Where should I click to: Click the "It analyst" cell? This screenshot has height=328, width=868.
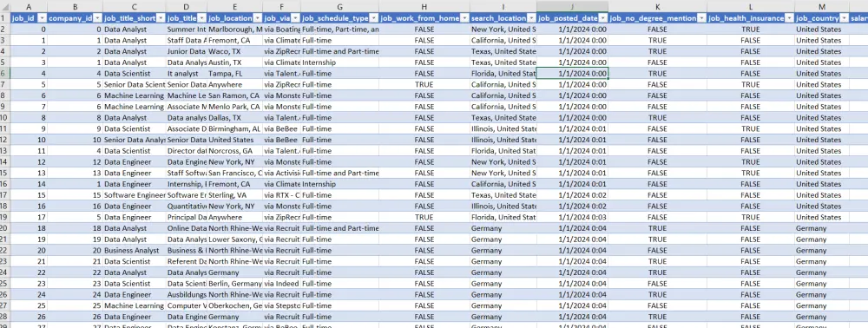pos(187,74)
